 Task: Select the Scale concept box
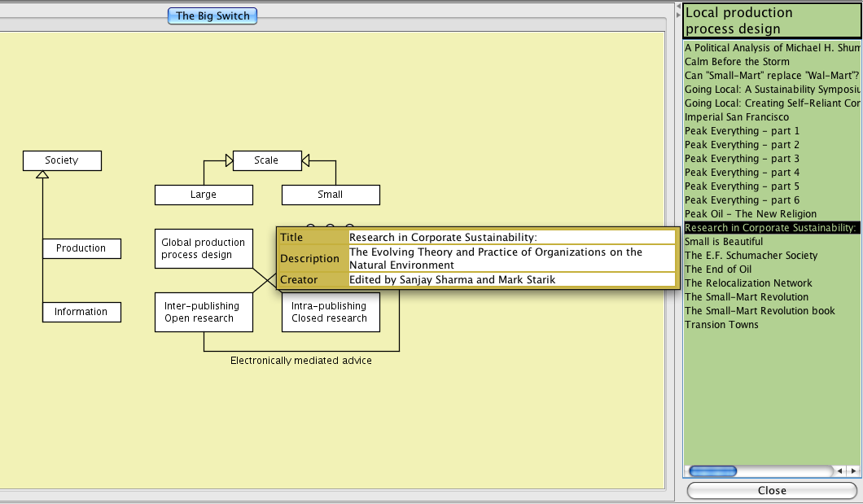(x=266, y=160)
